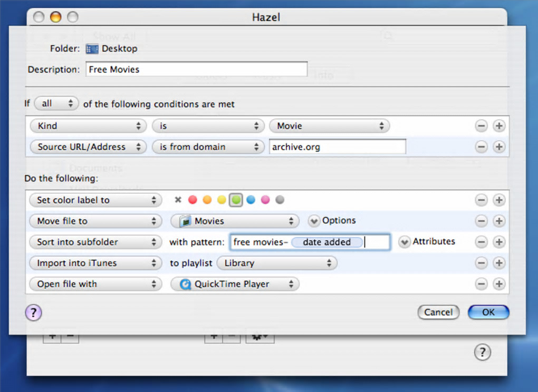Select the gray color label

(280, 200)
